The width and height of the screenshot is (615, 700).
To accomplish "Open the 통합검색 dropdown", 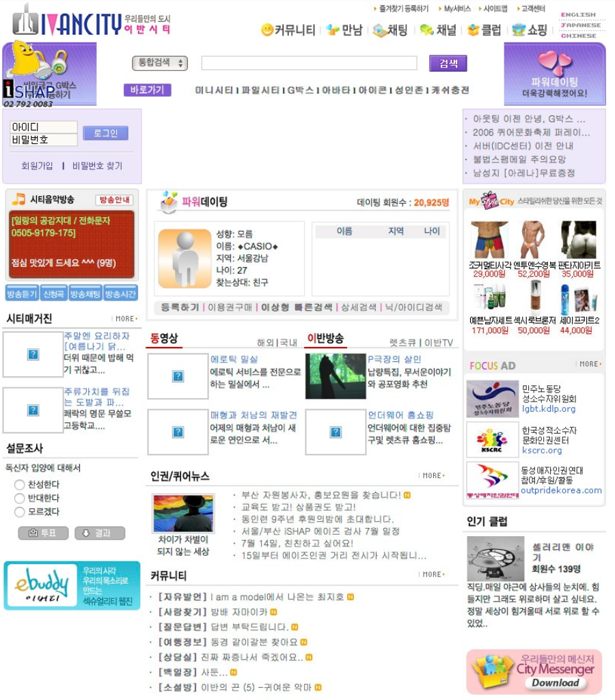I will click(x=159, y=63).
